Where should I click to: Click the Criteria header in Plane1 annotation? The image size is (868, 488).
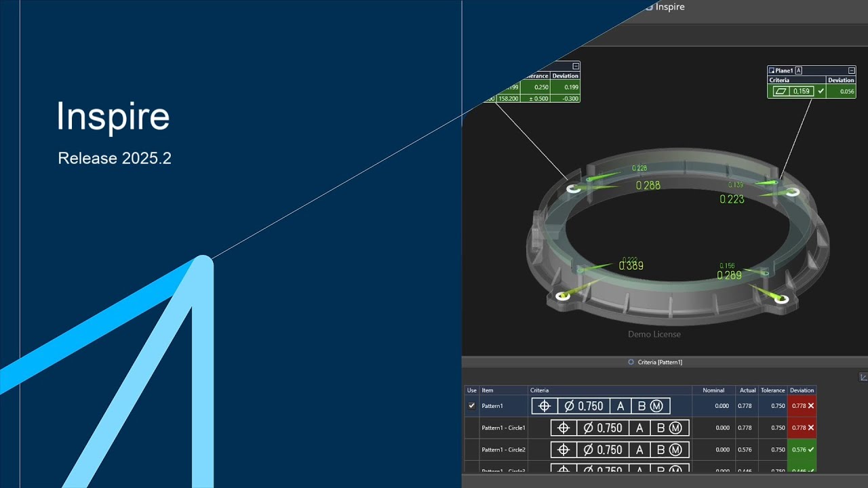tap(779, 80)
